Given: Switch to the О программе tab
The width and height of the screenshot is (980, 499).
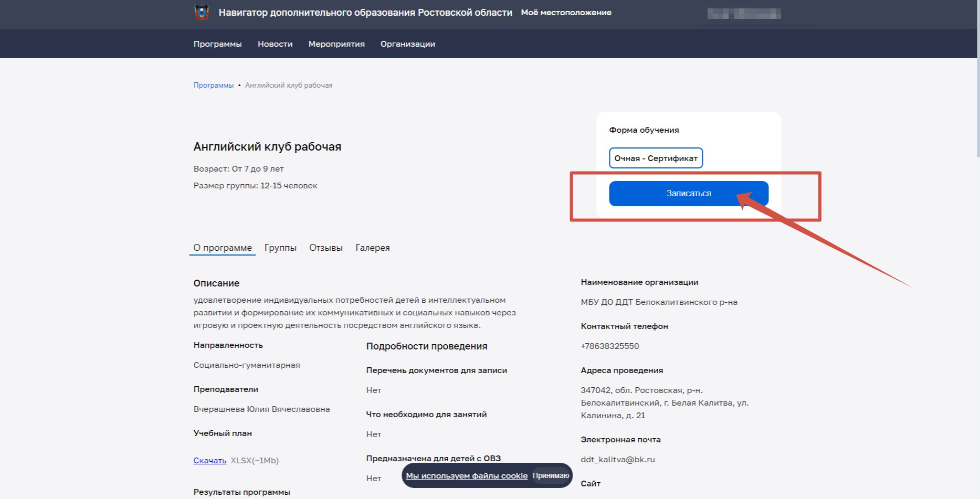Looking at the screenshot, I should (223, 248).
